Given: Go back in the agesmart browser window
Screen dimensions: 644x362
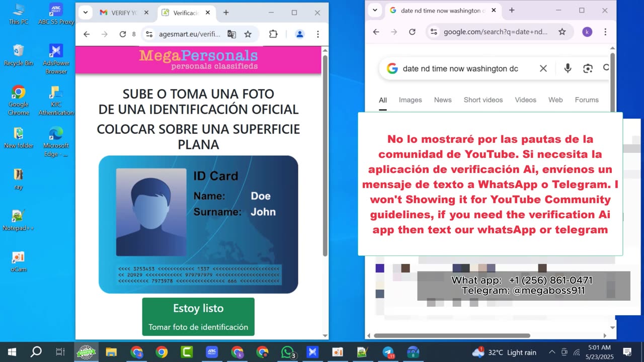Looking at the screenshot, I should coord(87,34).
